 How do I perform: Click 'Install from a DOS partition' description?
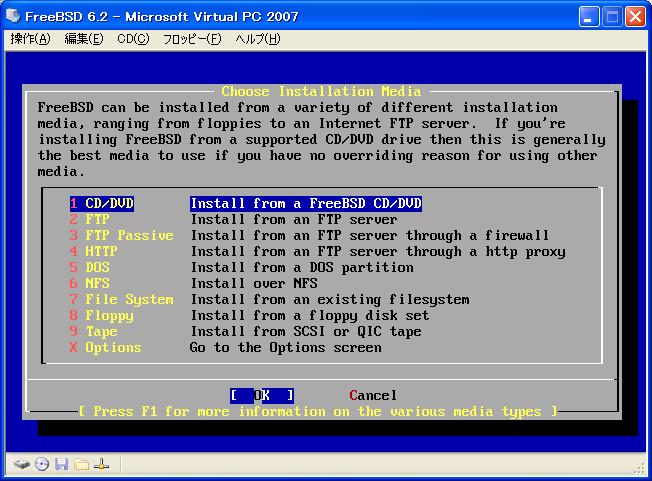[302, 267]
